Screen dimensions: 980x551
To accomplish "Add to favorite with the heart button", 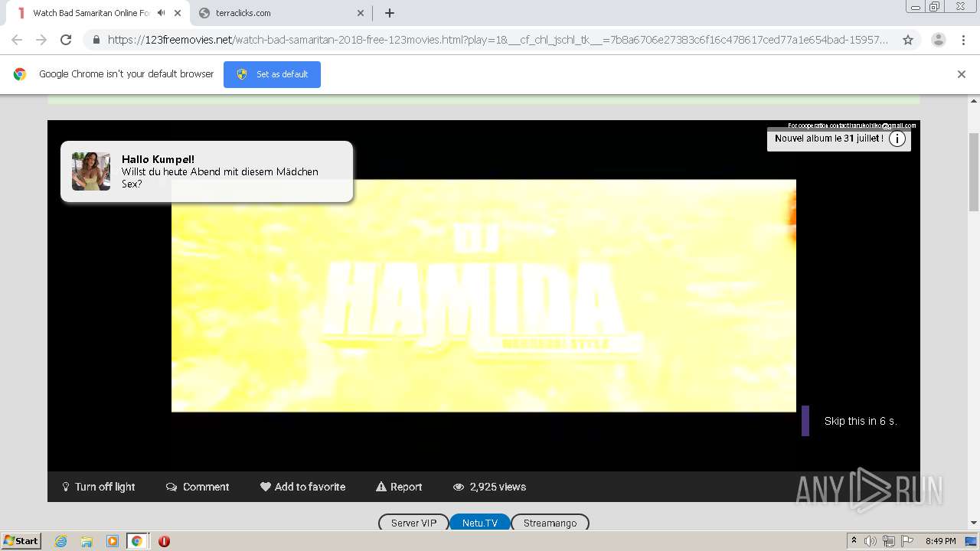I will [x=302, y=487].
